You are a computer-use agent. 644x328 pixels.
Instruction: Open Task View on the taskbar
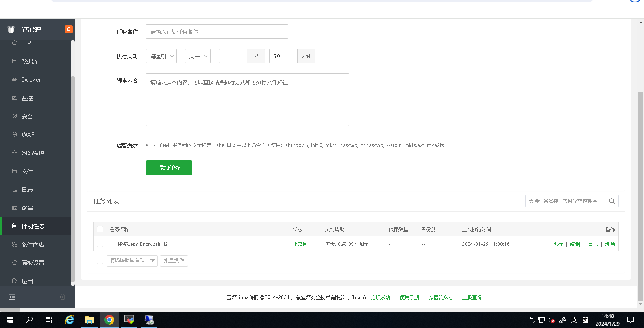coord(49,320)
